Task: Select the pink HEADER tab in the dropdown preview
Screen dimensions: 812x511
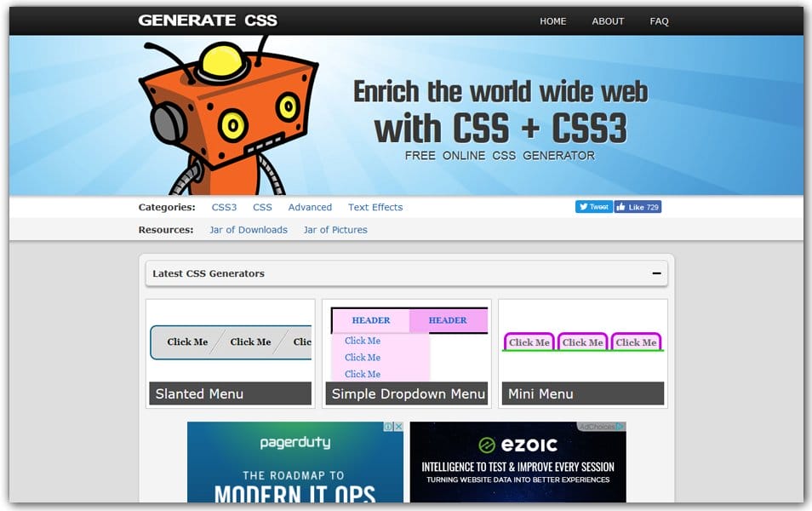Action: point(449,320)
